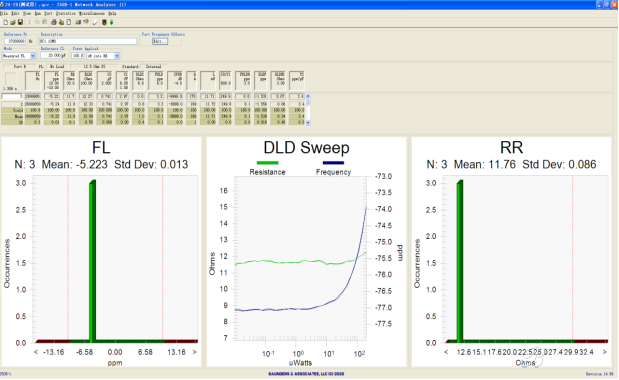Image resolution: width=619 pixels, height=380 pixels.
Task: Click the Edit... button under Port Frequency Offsets
Action: [160, 41]
